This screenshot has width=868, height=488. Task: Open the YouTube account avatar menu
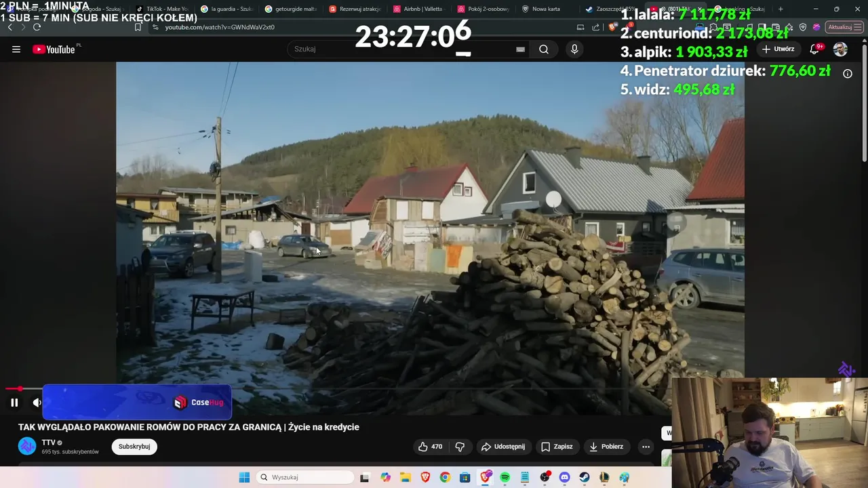[840, 49]
